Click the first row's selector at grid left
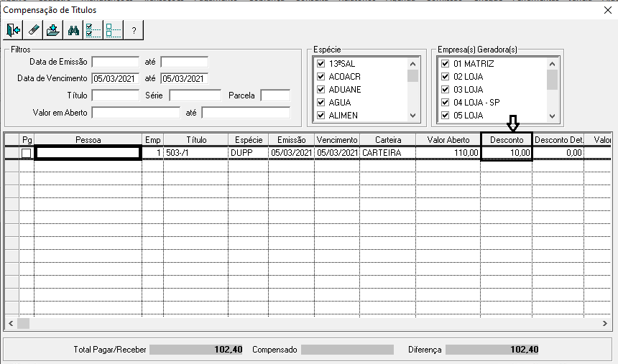618x364 pixels. (11, 153)
